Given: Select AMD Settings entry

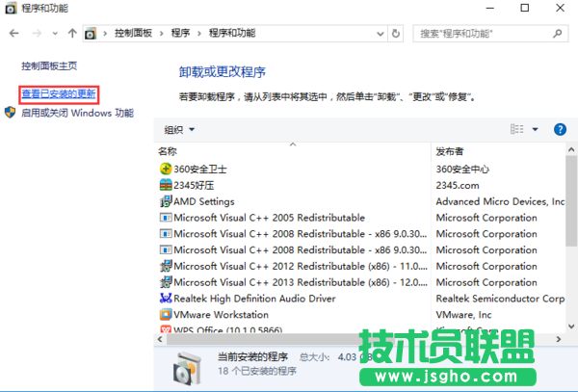Looking at the screenshot, I should click(x=204, y=201).
